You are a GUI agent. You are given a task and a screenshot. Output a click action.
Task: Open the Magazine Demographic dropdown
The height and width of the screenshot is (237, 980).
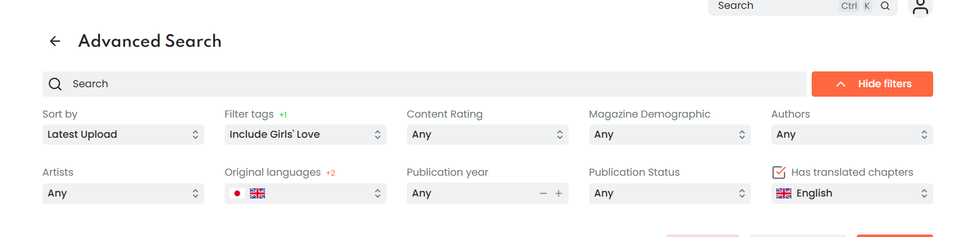point(670,135)
